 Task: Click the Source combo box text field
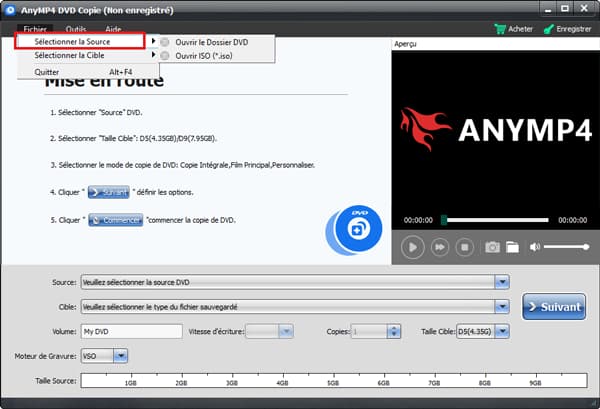[288, 282]
